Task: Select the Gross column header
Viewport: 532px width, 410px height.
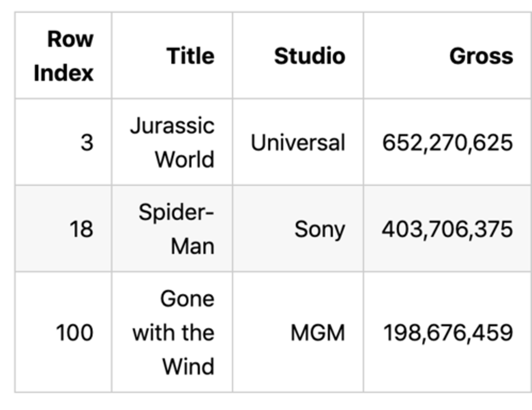Action: [x=481, y=56]
